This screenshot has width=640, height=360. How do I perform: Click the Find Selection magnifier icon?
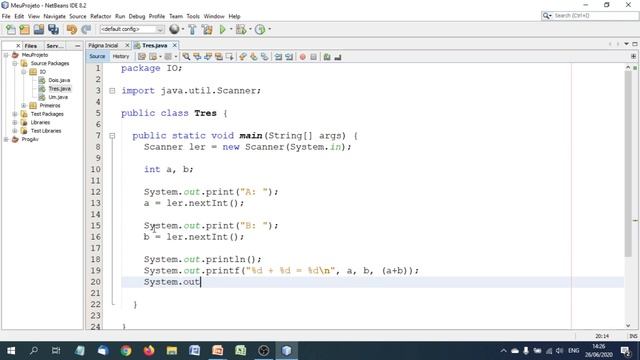[x=186, y=57]
